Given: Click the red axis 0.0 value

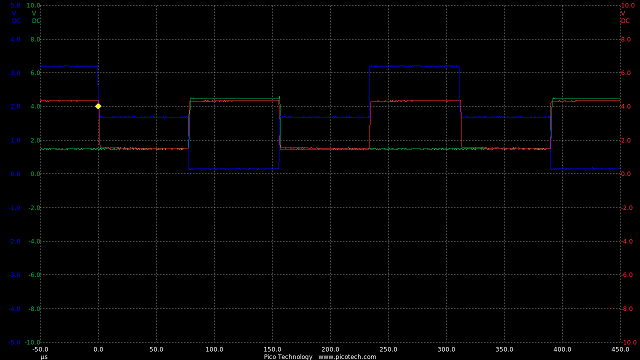Looking at the screenshot, I should coord(626,174).
